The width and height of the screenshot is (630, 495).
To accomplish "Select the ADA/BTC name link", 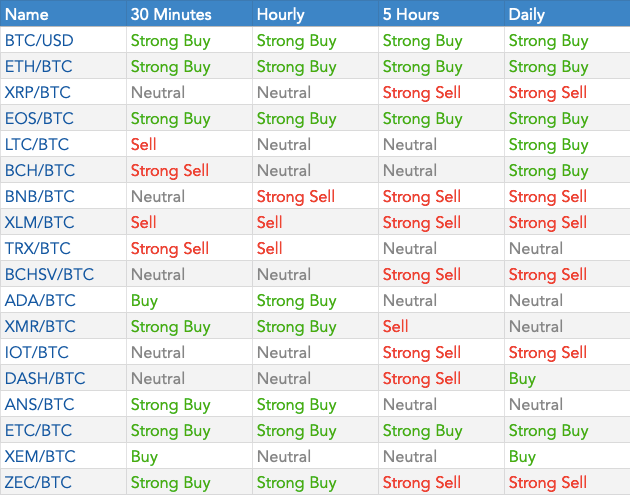I will (x=40, y=301).
